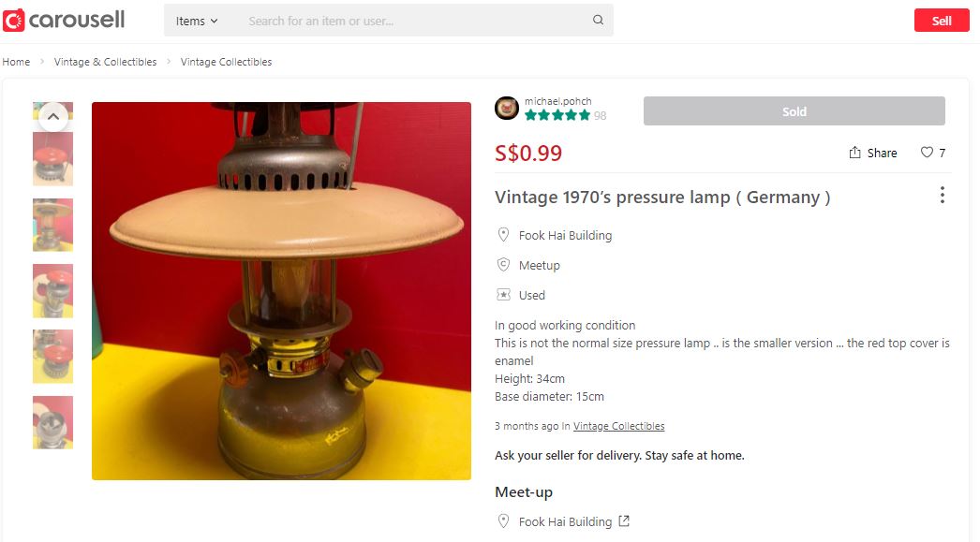Click the search input field
The width and height of the screenshot is (980, 542).
(x=416, y=21)
